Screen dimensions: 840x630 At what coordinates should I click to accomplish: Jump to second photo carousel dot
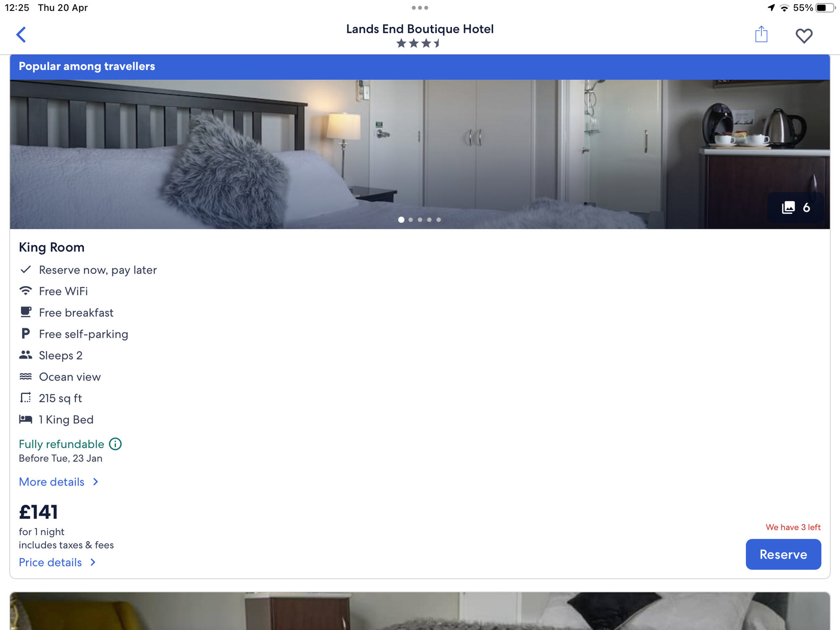pyautogui.click(x=411, y=220)
